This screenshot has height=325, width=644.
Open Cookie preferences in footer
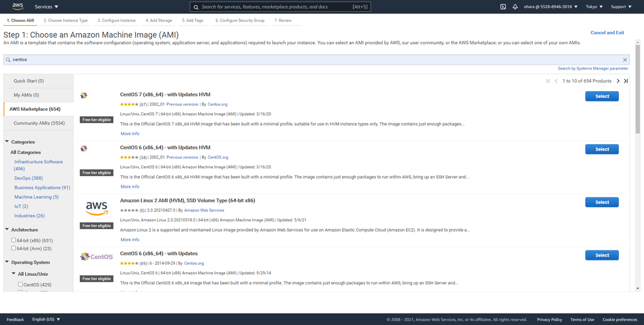(620, 319)
